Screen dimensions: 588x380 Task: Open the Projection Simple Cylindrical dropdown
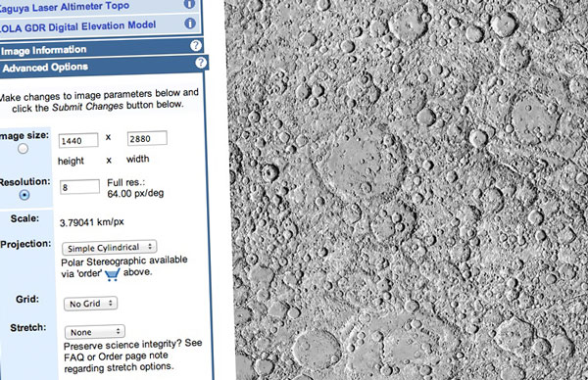click(x=109, y=248)
